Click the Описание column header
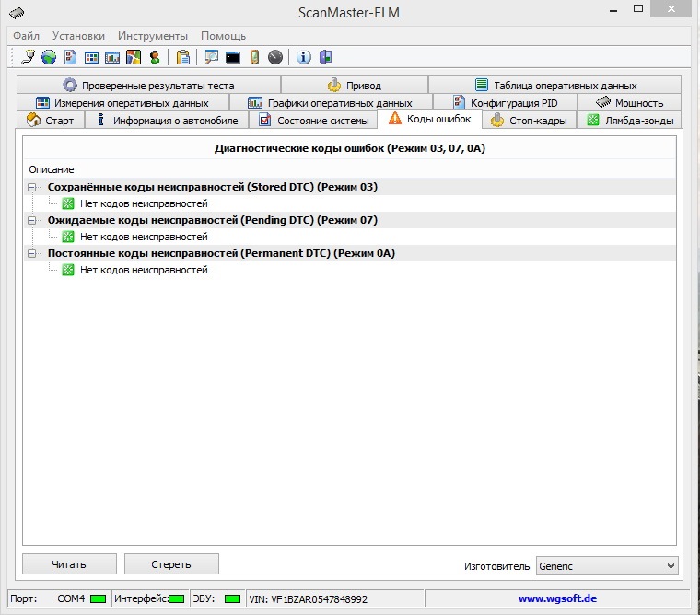700x615 pixels. [x=52, y=169]
